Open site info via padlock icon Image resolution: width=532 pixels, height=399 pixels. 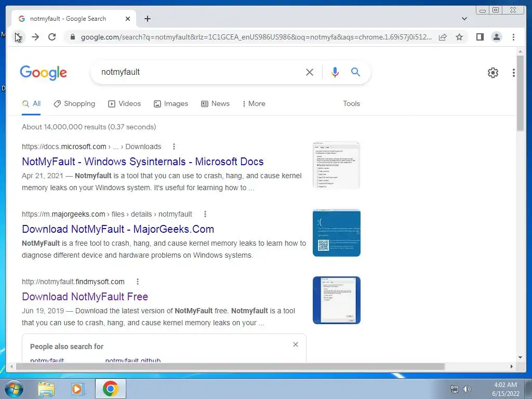pyautogui.click(x=72, y=37)
